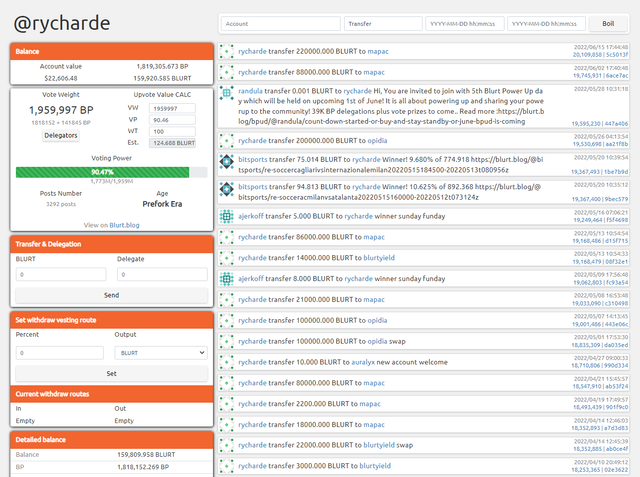Open transaction hash link 6ace7ac

[x=617, y=75]
